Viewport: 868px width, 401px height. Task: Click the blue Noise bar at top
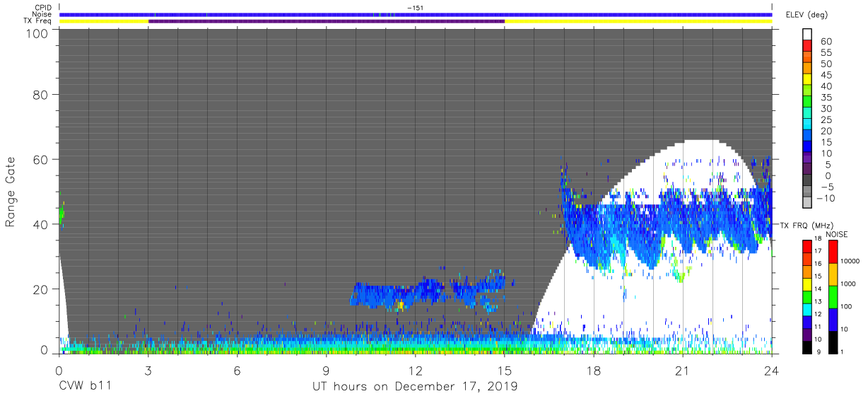point(416,14)
